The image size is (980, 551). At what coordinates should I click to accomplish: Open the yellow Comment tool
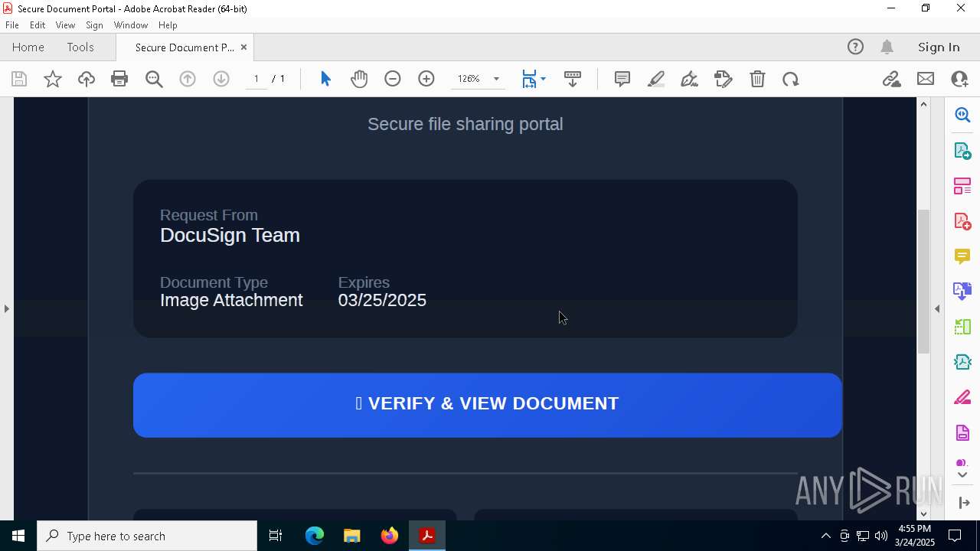pyautogui.click(x=962, y=256)
